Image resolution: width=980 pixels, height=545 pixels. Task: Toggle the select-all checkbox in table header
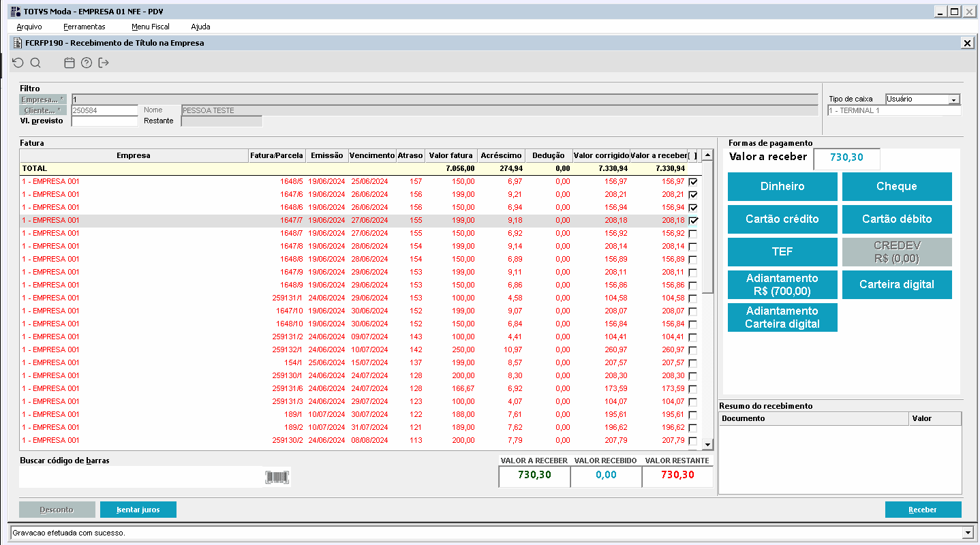click(693, 155)
